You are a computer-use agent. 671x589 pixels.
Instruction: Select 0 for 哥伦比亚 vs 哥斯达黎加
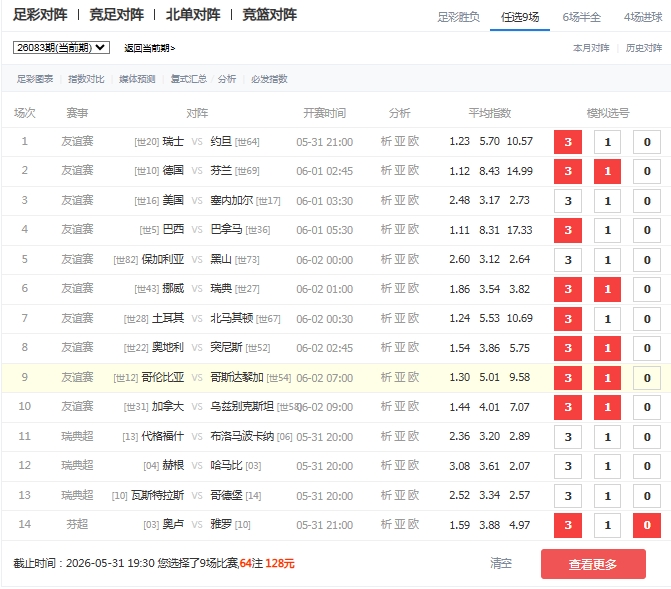point(647,378)
